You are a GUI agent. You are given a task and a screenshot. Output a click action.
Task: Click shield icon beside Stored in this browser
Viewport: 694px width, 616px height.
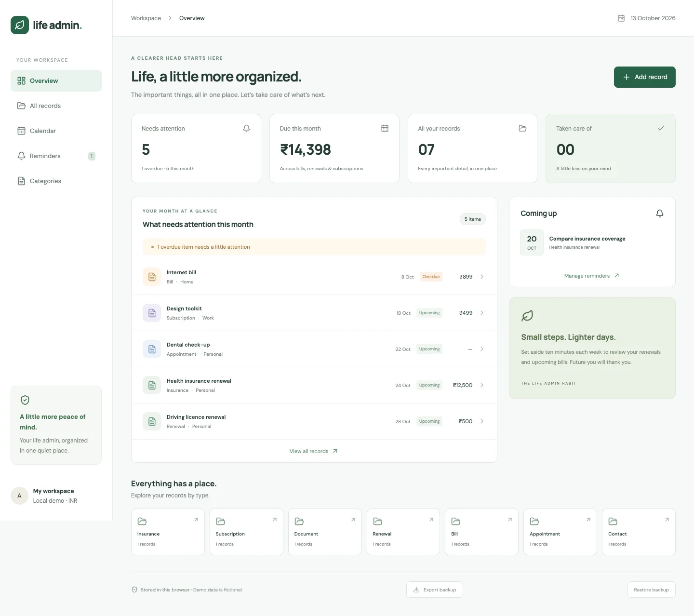[134, 589]
